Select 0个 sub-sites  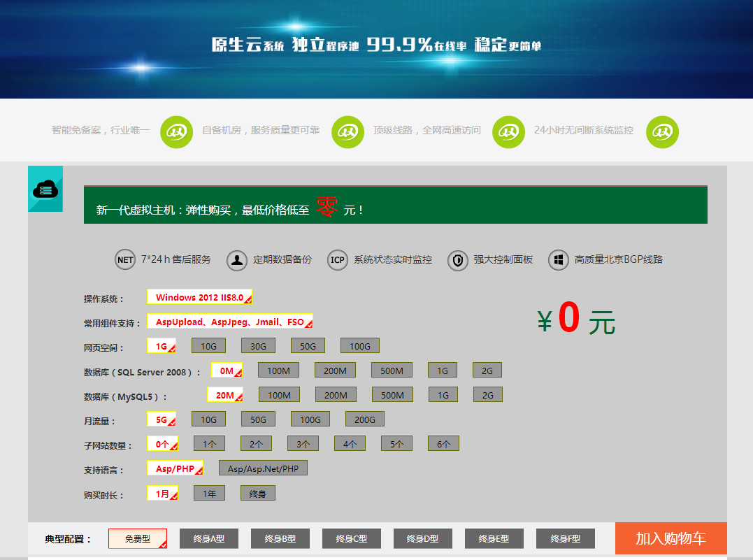point(162,444)
